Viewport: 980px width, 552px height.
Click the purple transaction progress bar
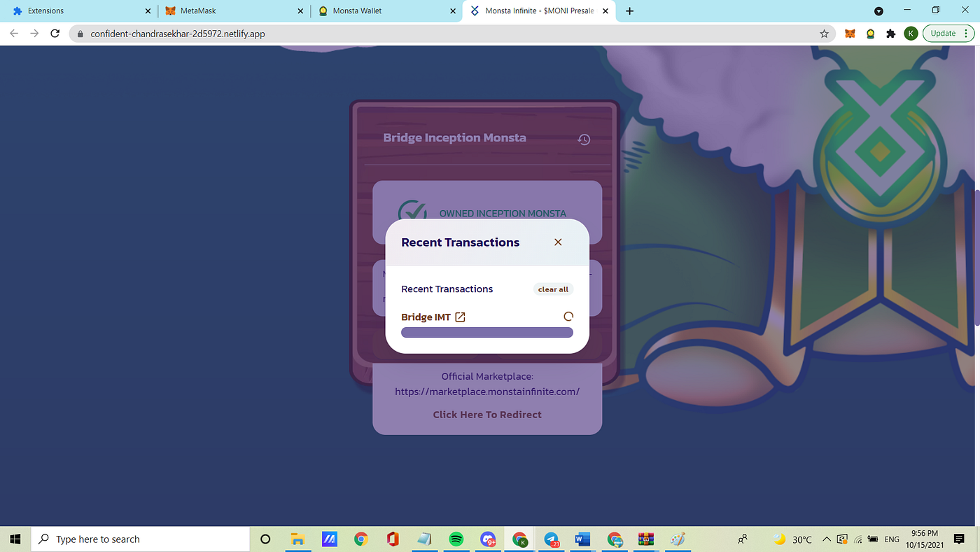point(487,332)
